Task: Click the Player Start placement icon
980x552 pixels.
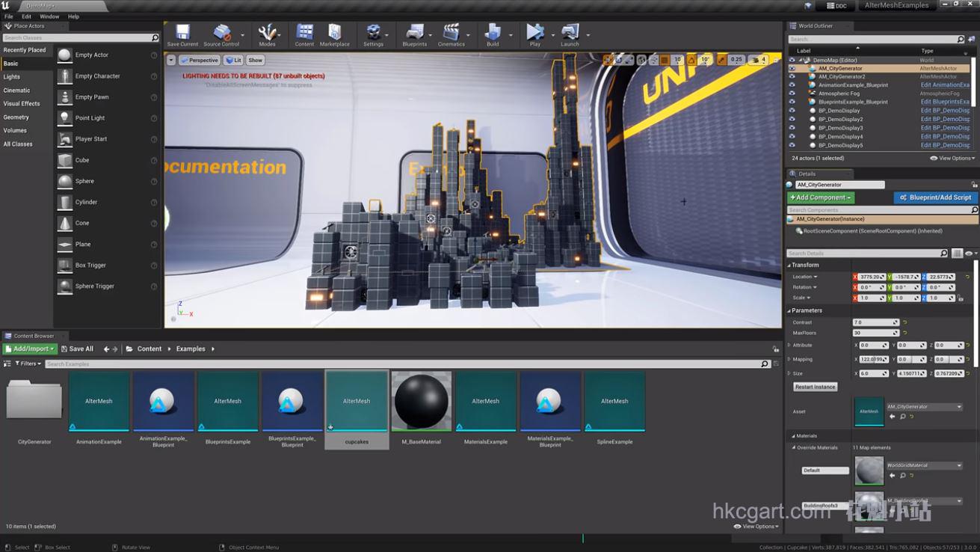Action: (x=65, y=138)
